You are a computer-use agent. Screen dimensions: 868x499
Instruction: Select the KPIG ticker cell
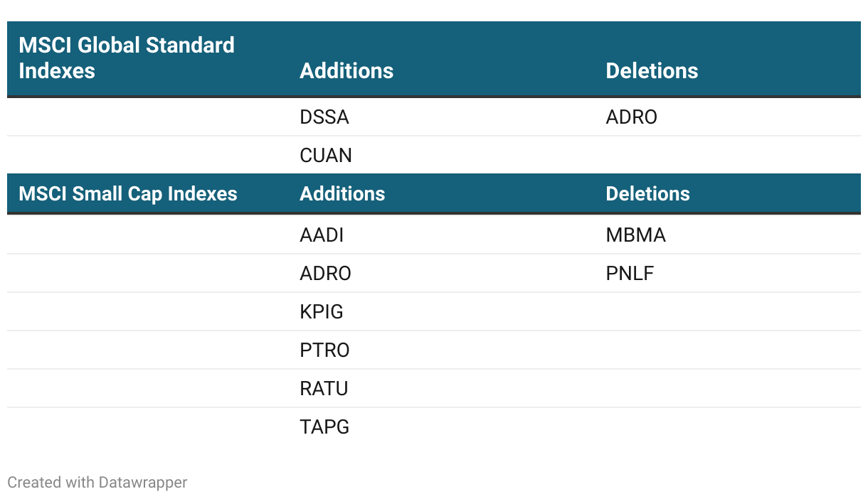tap(322, 312)
